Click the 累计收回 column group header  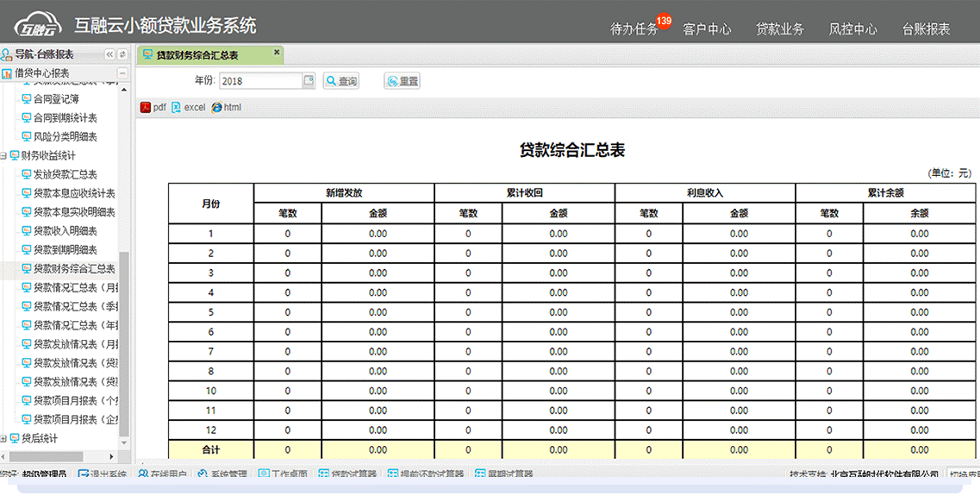(x=524, y=193)
